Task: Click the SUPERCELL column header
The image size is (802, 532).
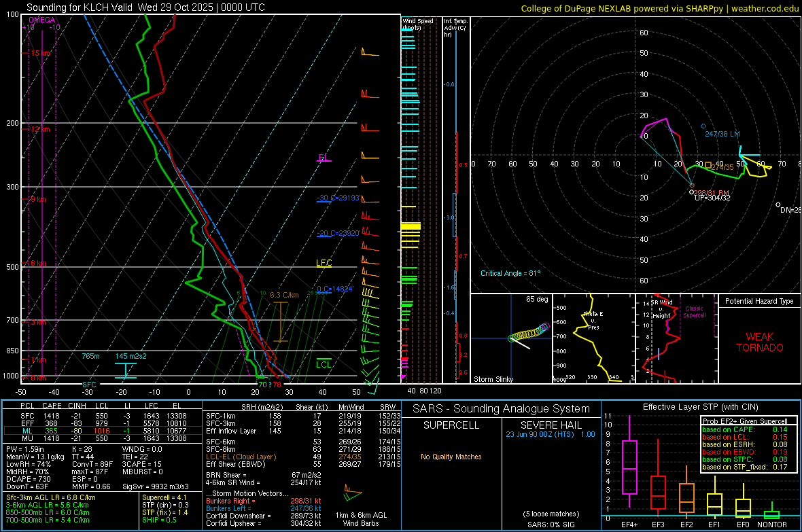Action: (x=451, y=425)
